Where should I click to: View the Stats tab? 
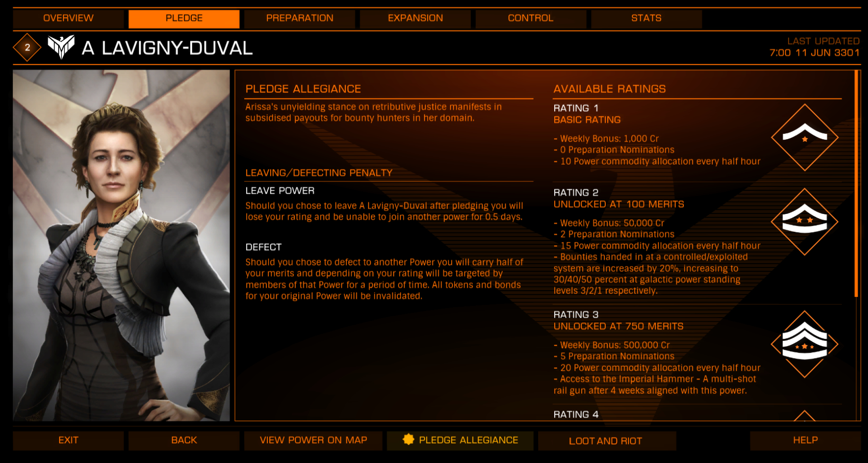point(646,18)
